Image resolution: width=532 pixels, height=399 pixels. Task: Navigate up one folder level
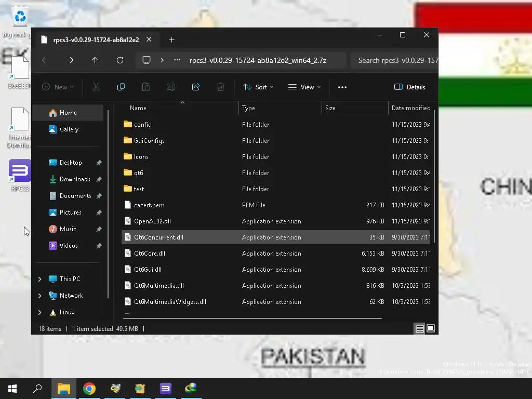click(x=95, y=60)
